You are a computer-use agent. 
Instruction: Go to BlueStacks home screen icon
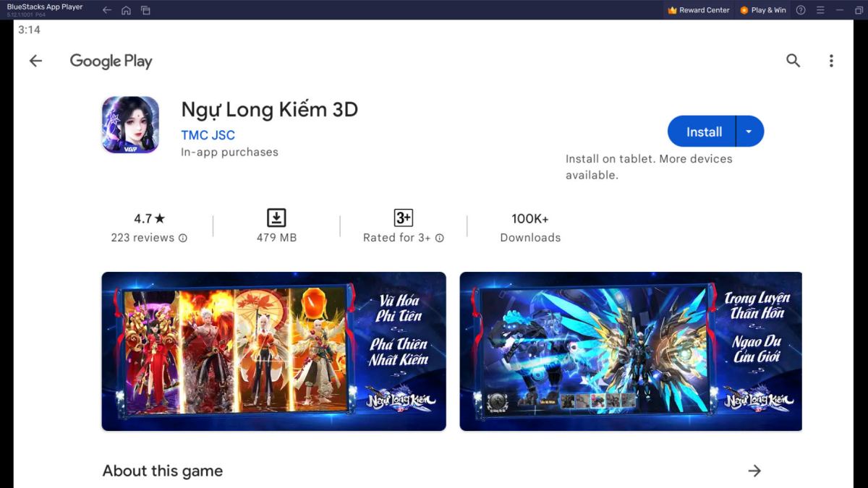point(126,10)
